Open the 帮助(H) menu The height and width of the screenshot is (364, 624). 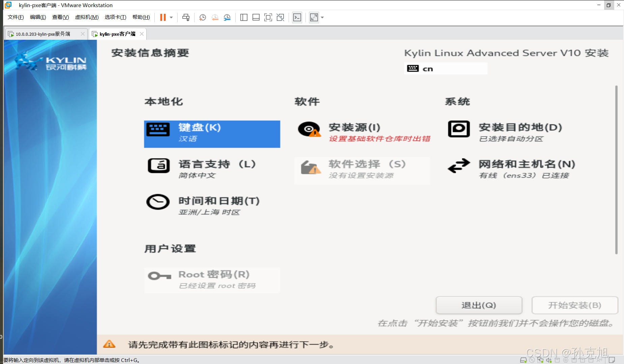[141, 17]
